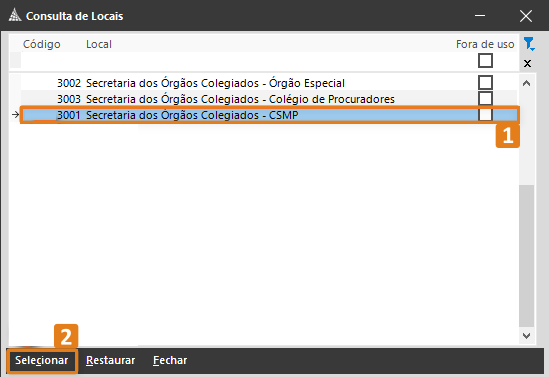Minimize the Consulta de Locais window
This screenshot has height=377, width=549.
click(480, 16)
